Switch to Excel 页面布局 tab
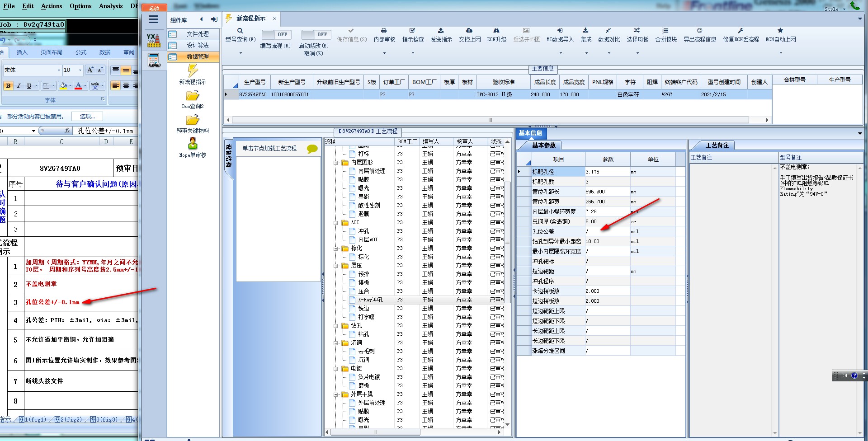Image resolution: width=868 pixels, height=441 pixels. click(x=52, y=52)
